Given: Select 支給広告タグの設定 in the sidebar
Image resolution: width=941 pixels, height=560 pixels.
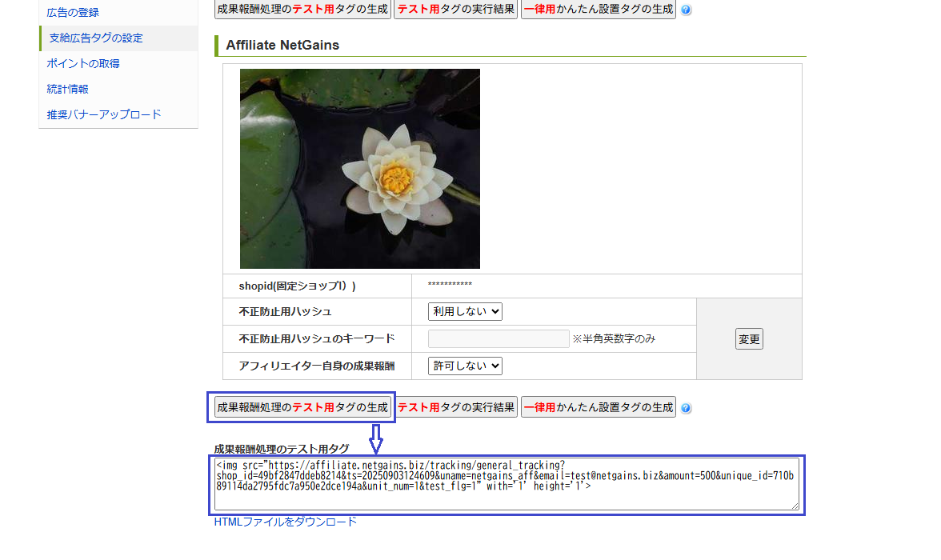Looking at the screenshot, I should pos(96,38).
